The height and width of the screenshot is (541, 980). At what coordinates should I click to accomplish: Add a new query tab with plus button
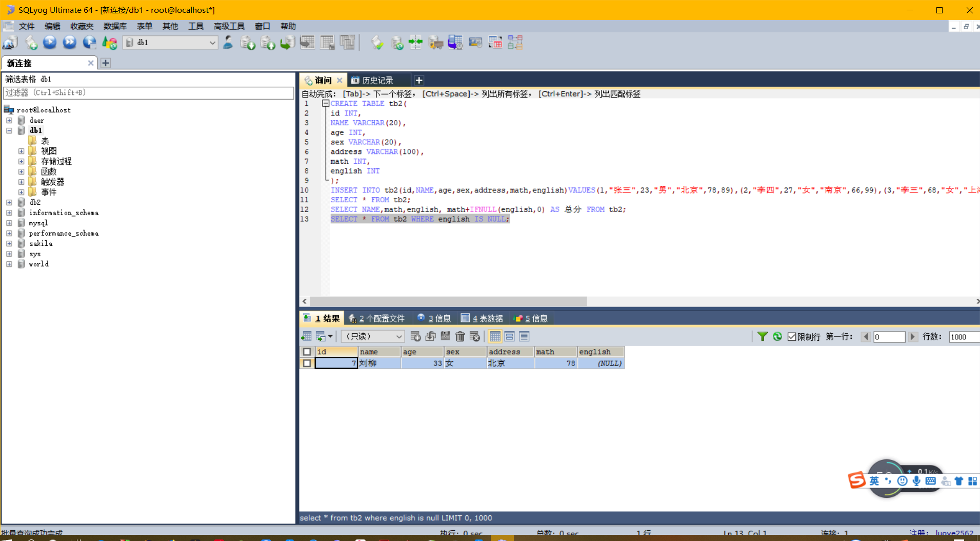tap(419, 81)
